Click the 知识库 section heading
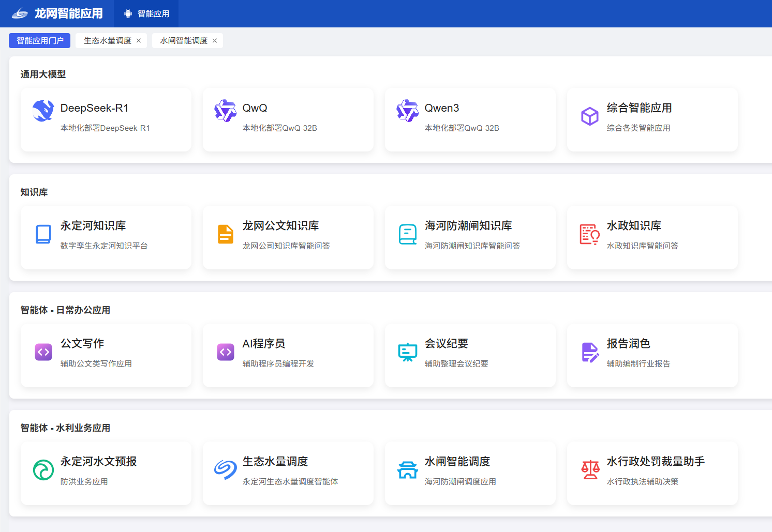The width and height of the screenshot is (772, 532). coord(34,192)
